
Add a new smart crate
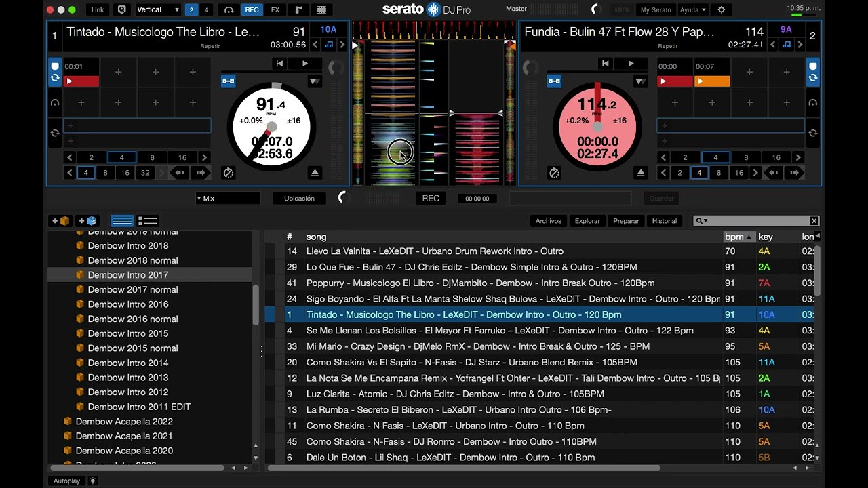[87, 220]
